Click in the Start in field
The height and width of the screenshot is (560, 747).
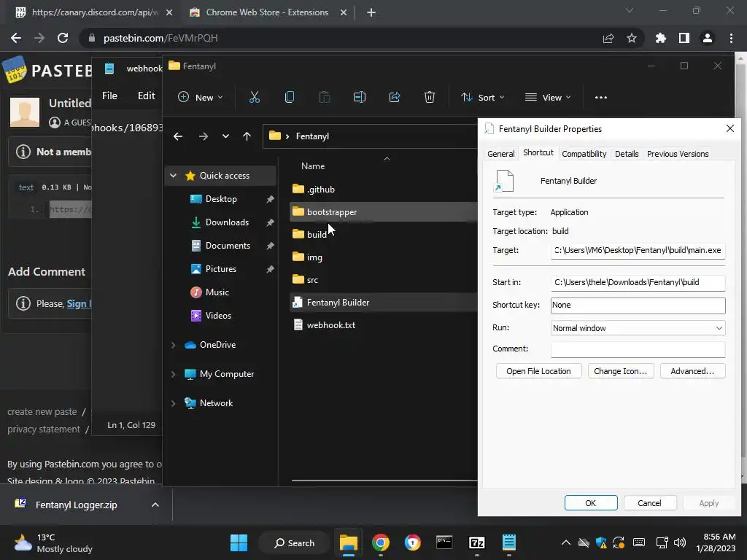click(x=638, y=282)
